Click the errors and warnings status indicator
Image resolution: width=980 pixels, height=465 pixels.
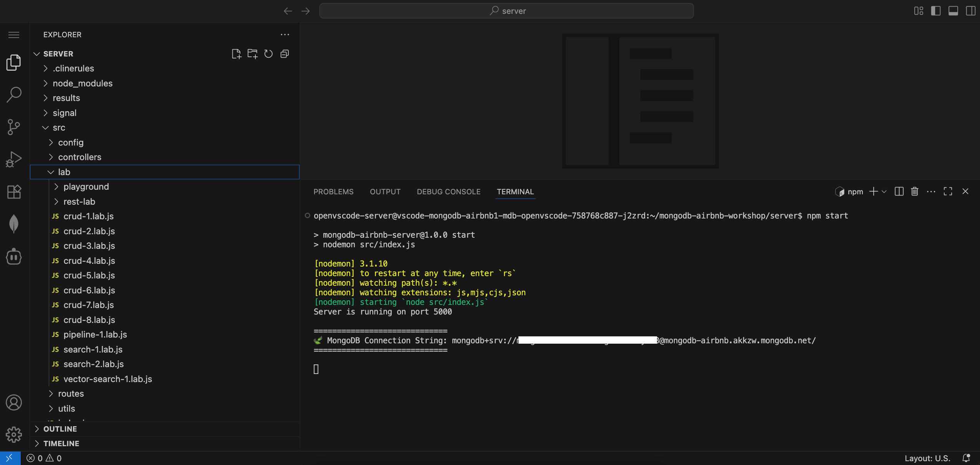[44, 458]
